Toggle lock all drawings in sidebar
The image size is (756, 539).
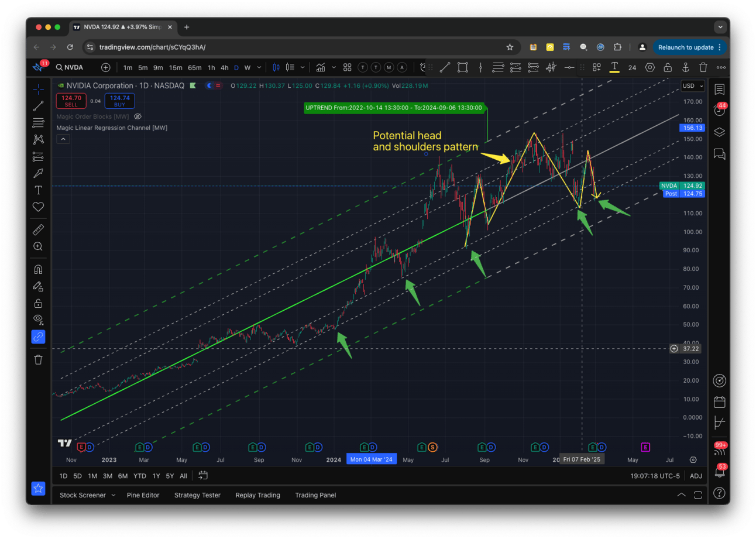click(x=39, y=303)
